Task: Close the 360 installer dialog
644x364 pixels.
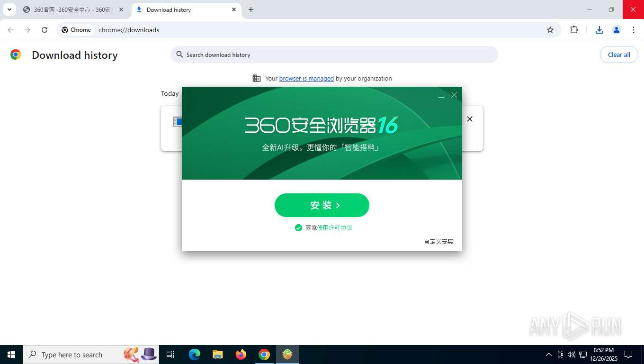Action: [x=454, y=95]
